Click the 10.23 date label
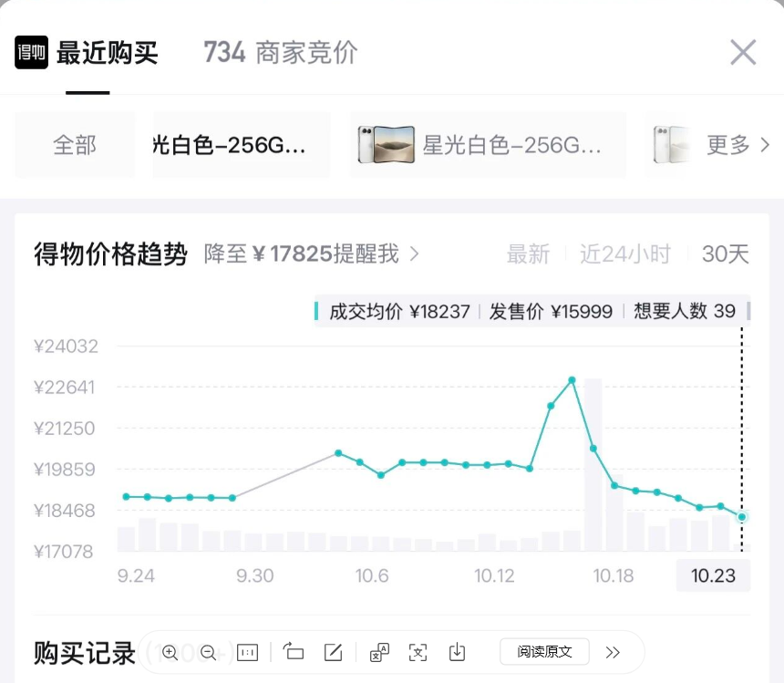Image resolution: width=784 pixels, height=683 pixels. (x=713, y=575)
